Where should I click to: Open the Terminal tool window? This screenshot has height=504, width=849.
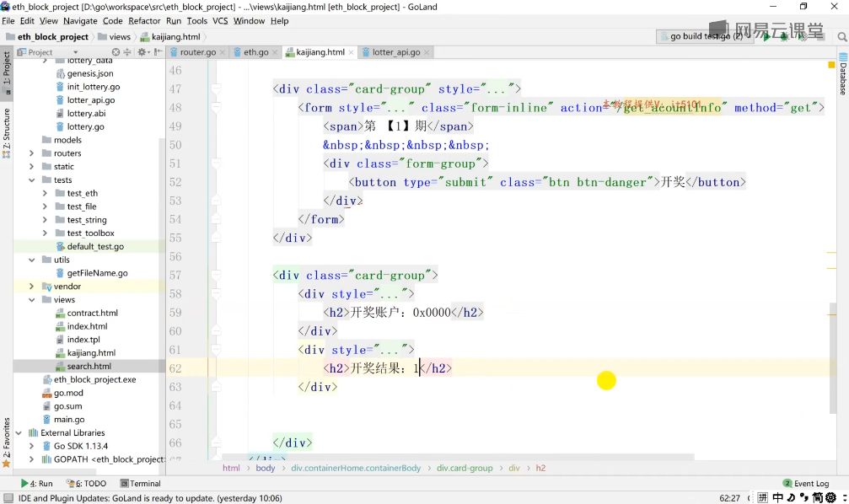(x=140, y=484)
